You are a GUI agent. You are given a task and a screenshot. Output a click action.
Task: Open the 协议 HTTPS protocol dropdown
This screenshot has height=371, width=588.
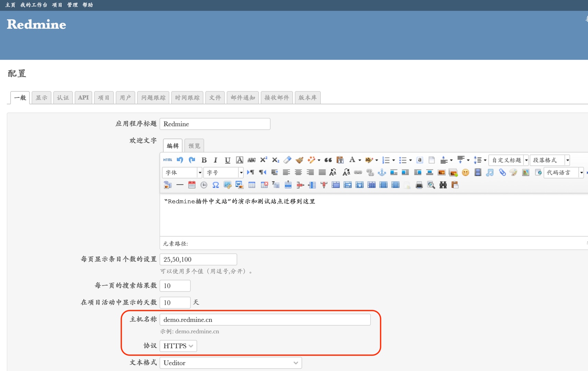click(x=178, y=346)
